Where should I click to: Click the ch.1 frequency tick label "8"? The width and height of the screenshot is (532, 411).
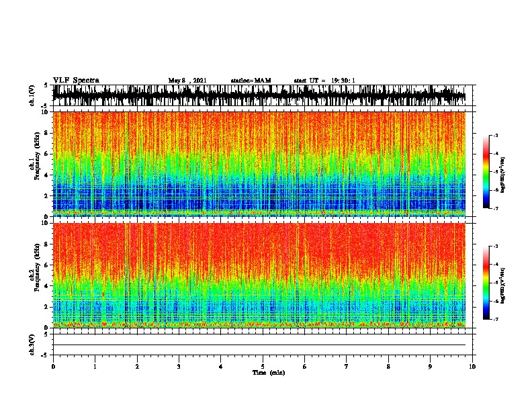pyautogui.click(x=47, y=133)
